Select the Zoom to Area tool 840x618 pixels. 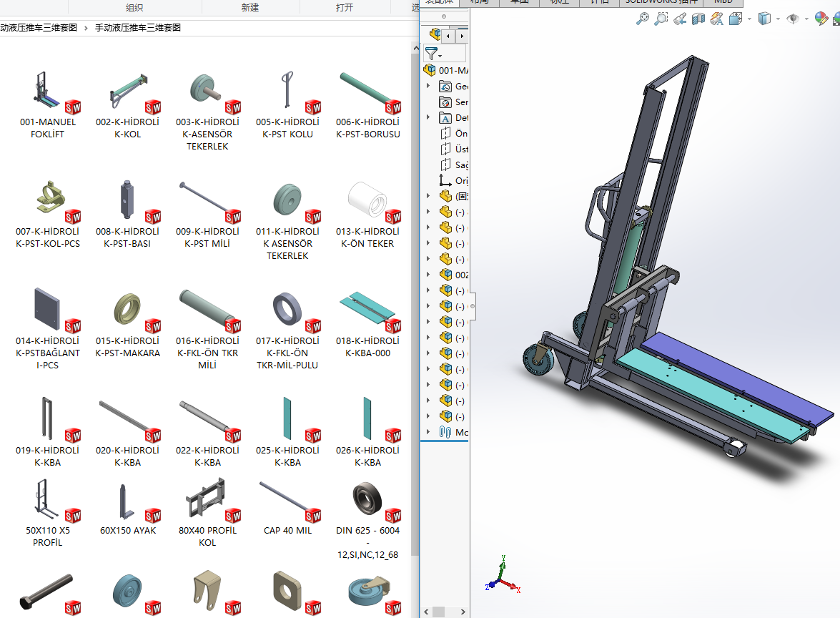coord(661,19)
